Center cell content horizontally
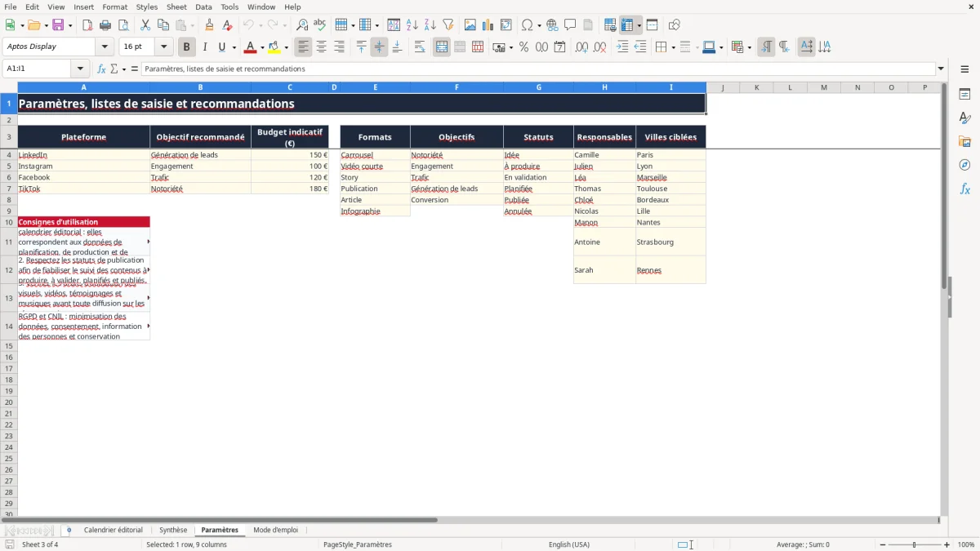 coord(322,47)
